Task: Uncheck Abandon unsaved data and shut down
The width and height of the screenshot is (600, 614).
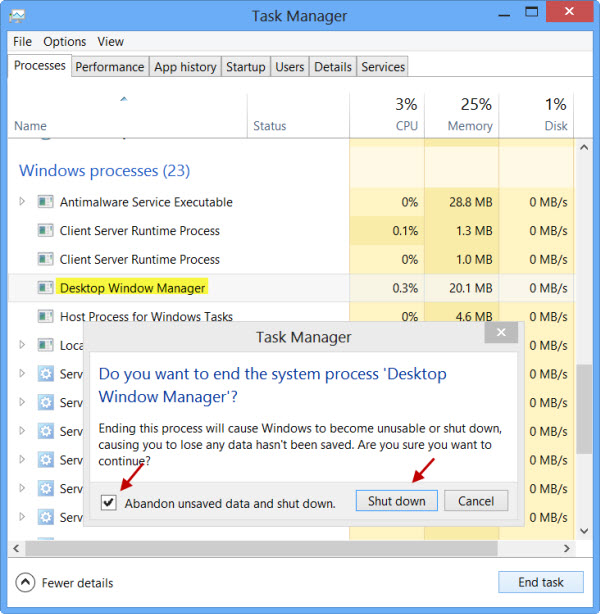Action: (108, 502)
